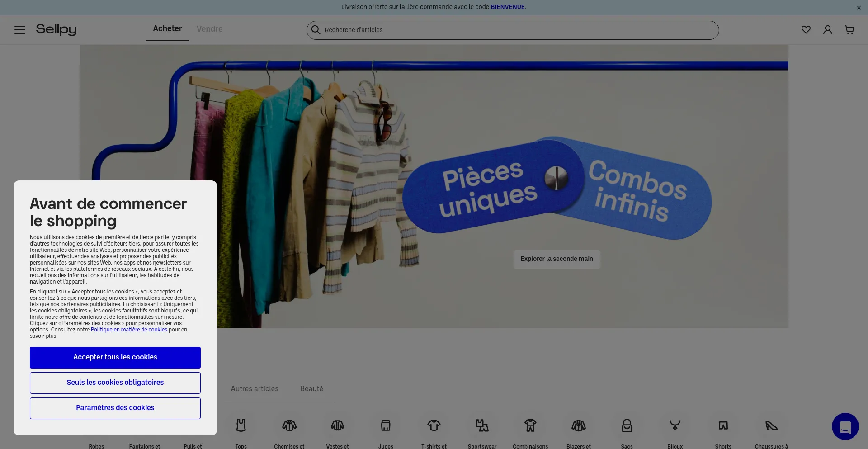Open the chat support bubble

845,426
